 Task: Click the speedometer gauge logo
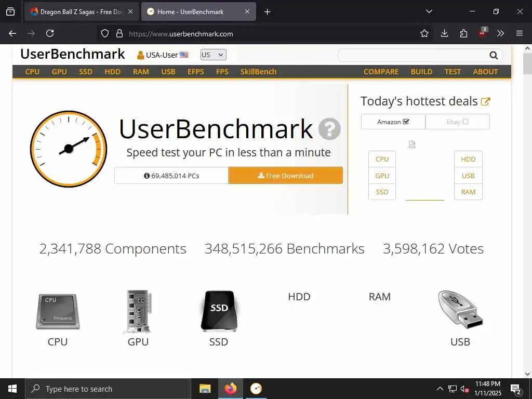[x=69, y=149]
